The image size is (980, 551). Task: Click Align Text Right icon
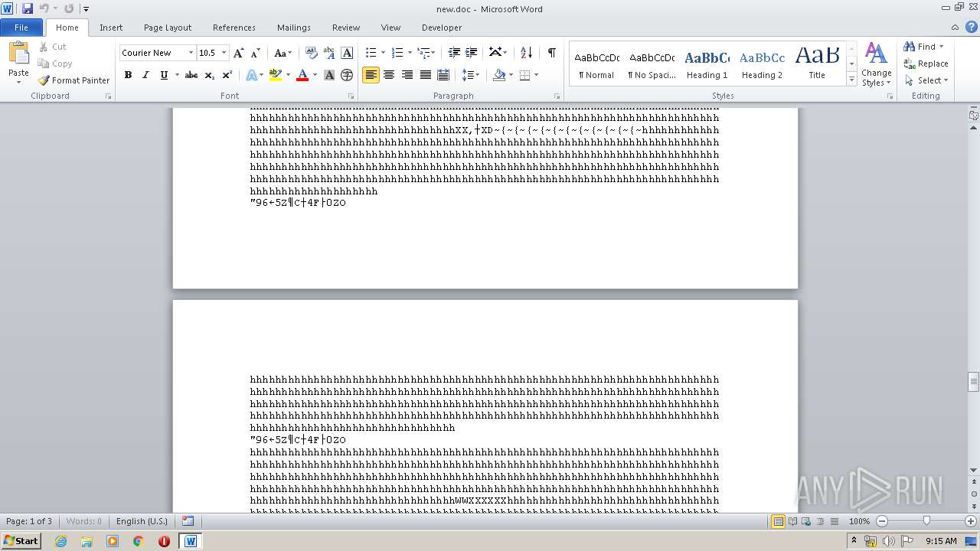(x=407, y=75)
